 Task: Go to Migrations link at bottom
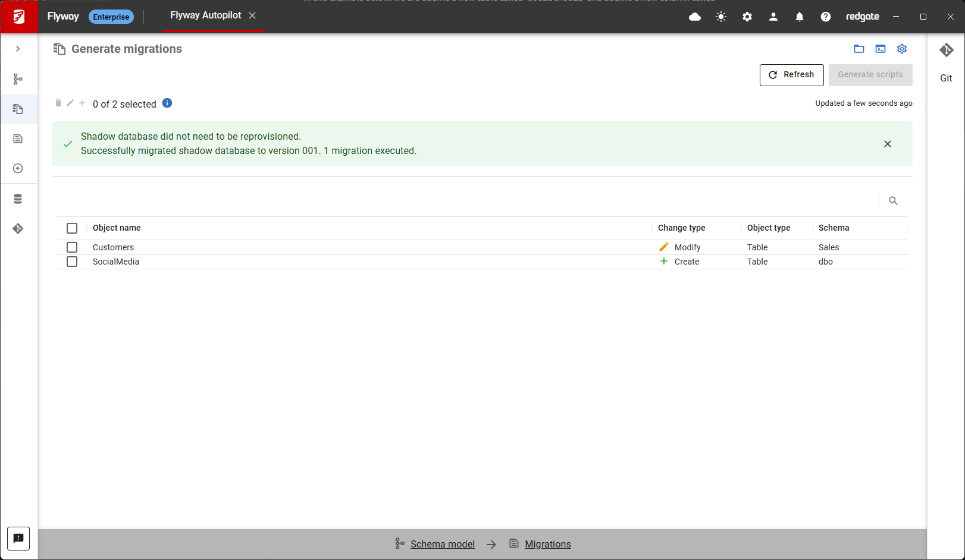click(548, 544)
